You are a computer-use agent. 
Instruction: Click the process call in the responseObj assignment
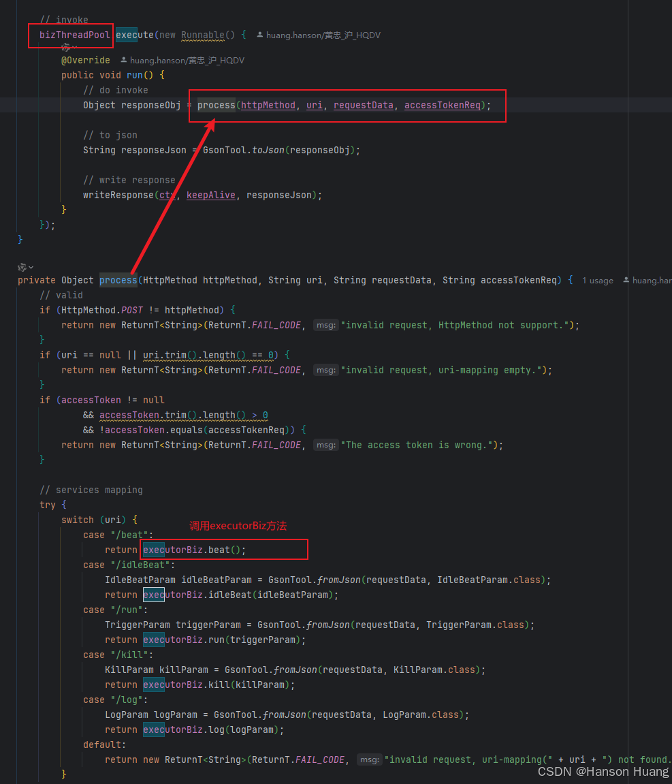(x=216, y=105)
